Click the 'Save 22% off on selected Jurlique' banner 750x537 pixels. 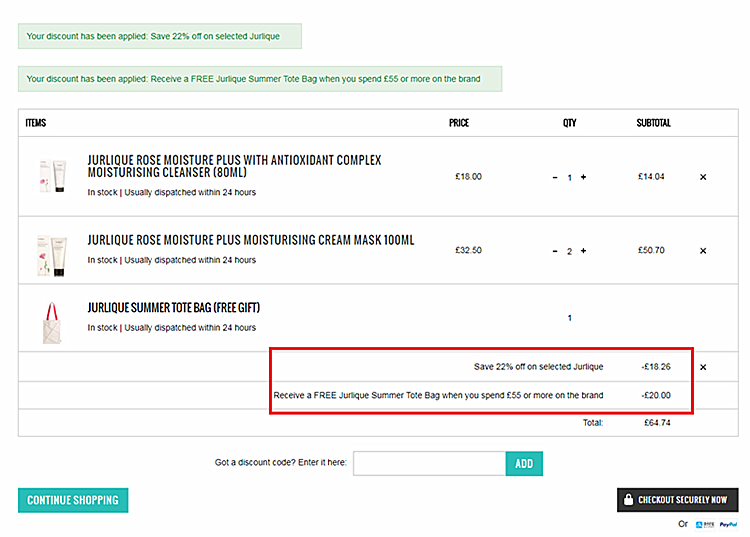point(160,36)
